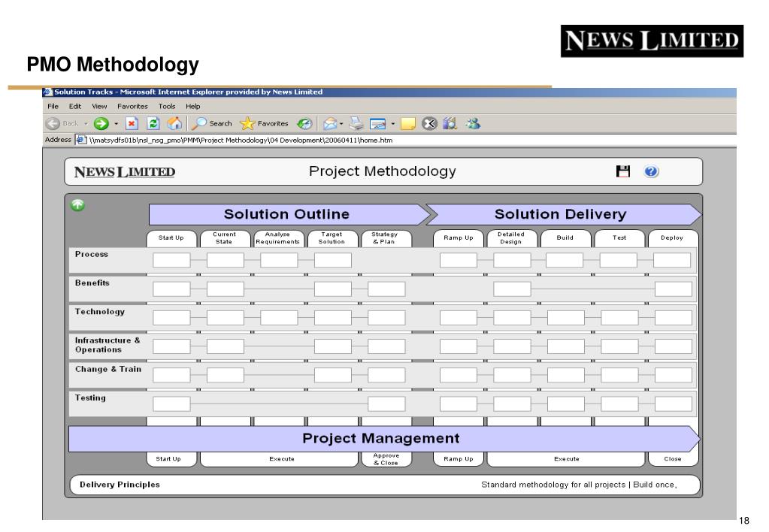Click the Technology row label
The height and width of the screenshot is (532, 769).
pos(100,312)
